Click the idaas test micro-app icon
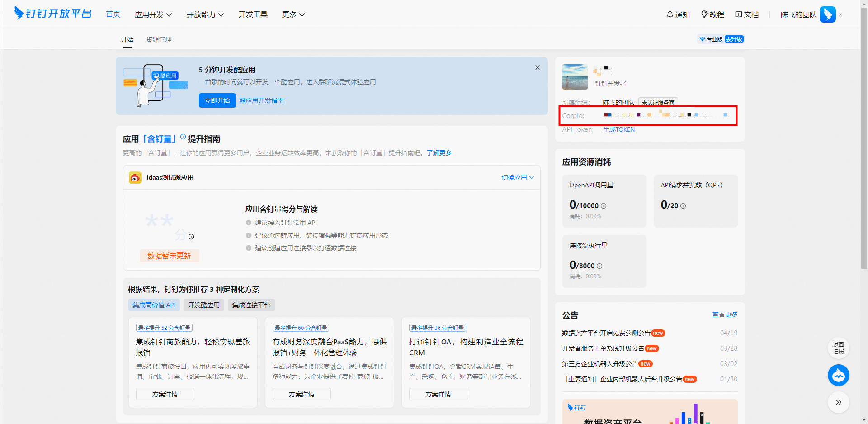868x424 pixels. [135, 177]
